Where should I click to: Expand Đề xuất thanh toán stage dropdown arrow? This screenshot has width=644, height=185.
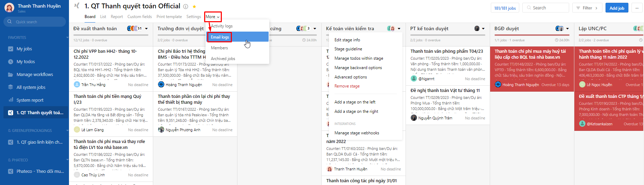[x=147, y=29]
